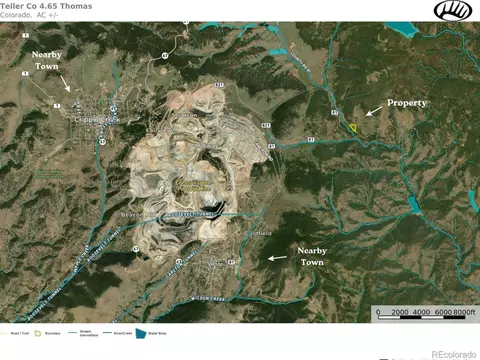Viewport: 480px width, 360px height.
Task: Click the Boundary legend polygon icon
Action: 38,333
